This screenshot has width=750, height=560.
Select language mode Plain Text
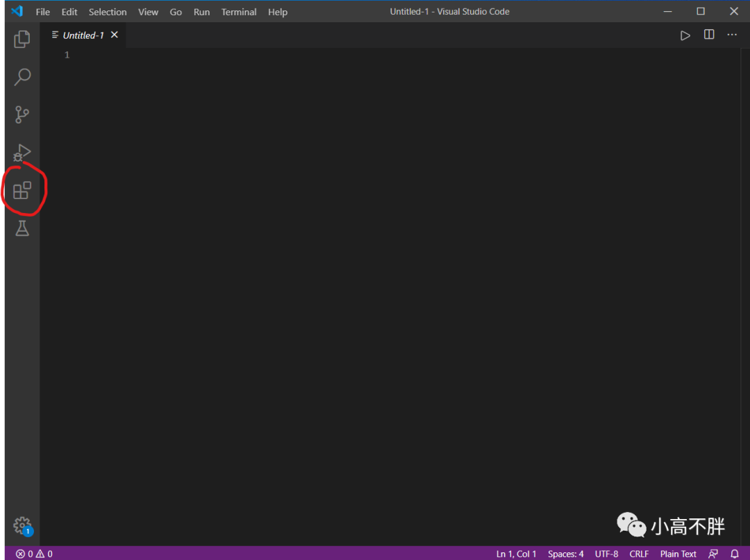point(678,554)
